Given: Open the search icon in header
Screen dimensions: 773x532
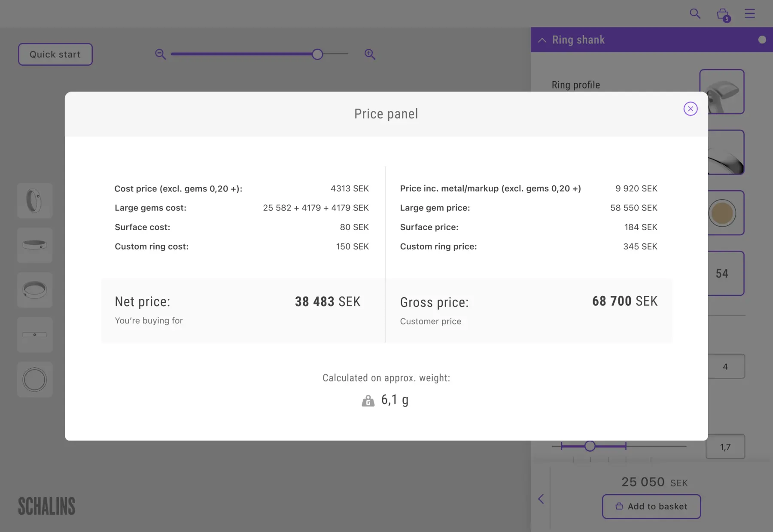Looking at the screenshot, I should pyautogui.click(x=695, y=14).
